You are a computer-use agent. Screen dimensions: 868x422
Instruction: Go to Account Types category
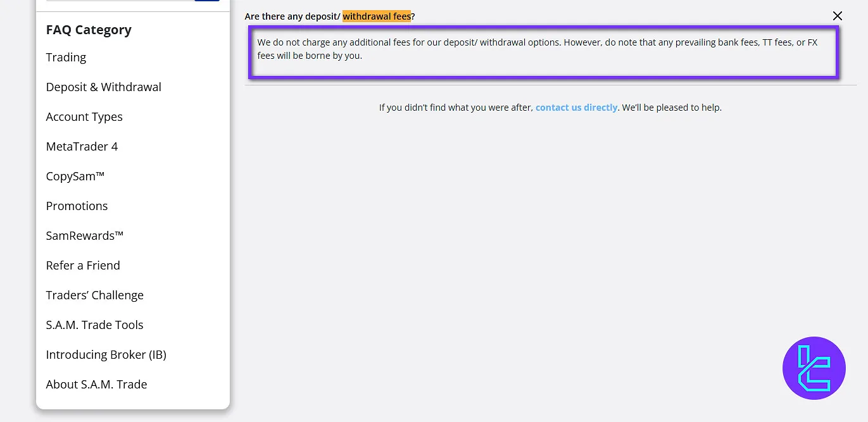[x=84, y=117]
